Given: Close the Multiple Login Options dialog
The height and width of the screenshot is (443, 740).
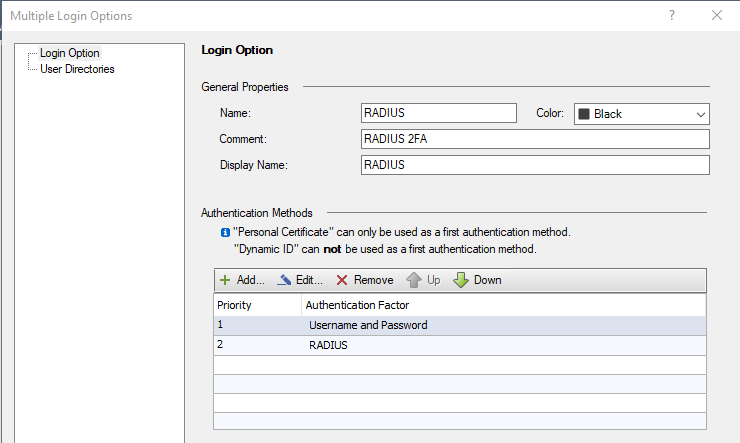Looking at the screenshot, I should point(716,15).
